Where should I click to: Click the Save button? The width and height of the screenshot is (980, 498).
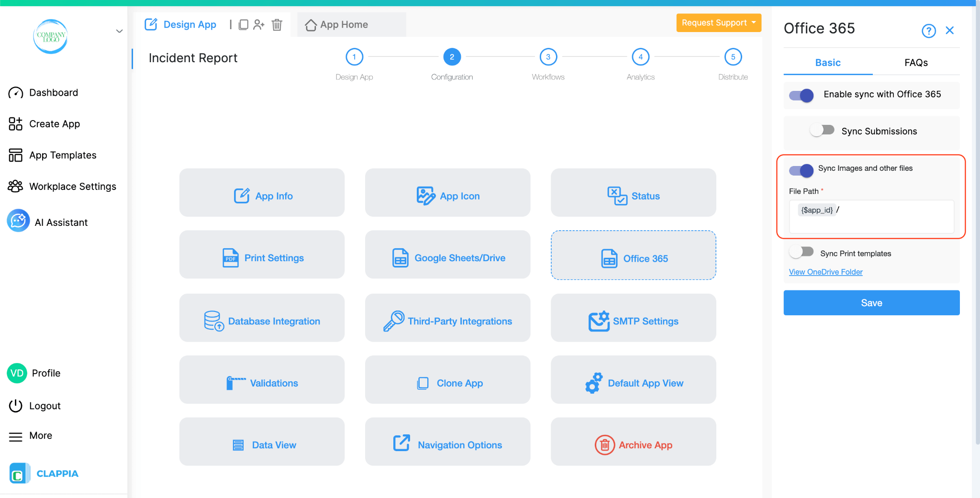(871, 302)
